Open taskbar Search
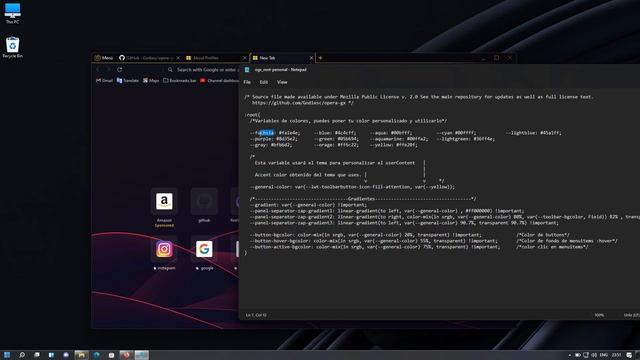 (22, 355)
